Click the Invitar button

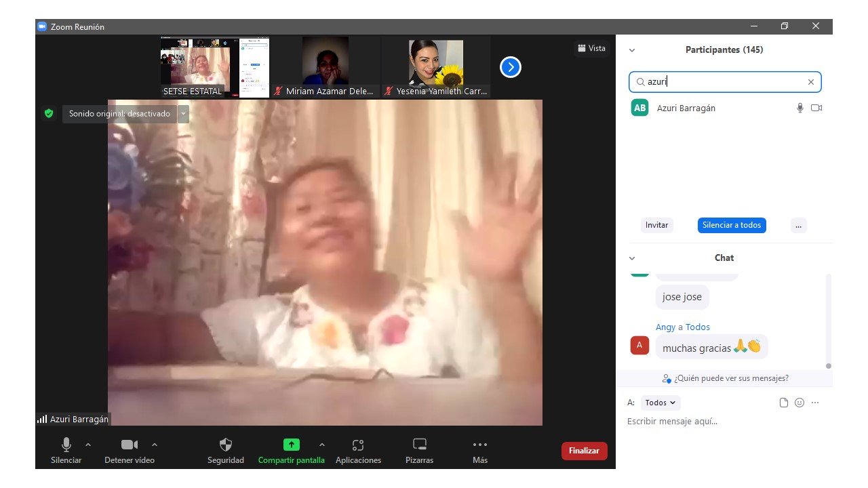[x=656, y=225]
